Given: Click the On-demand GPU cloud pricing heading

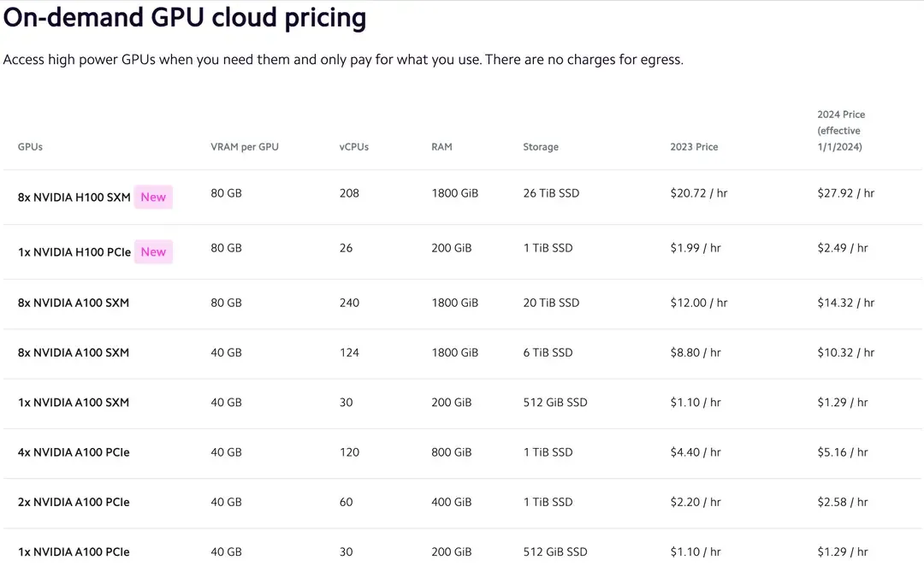Looking at the screenshot, I should tap(185, 17).
